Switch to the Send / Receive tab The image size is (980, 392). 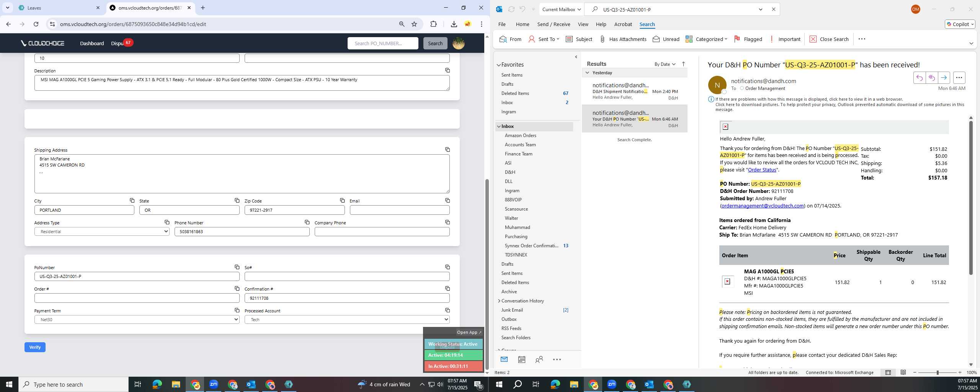[x=554, y=24]
